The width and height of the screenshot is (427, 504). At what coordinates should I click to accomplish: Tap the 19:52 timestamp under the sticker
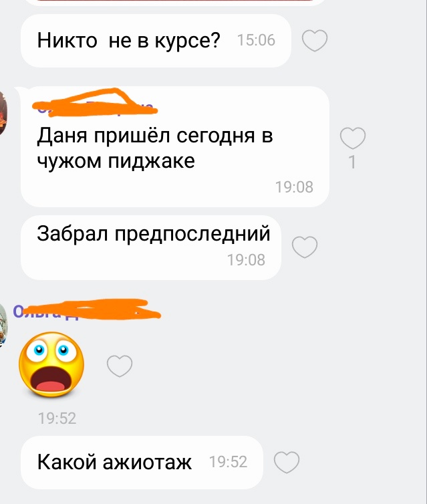[x=57, y=418]
